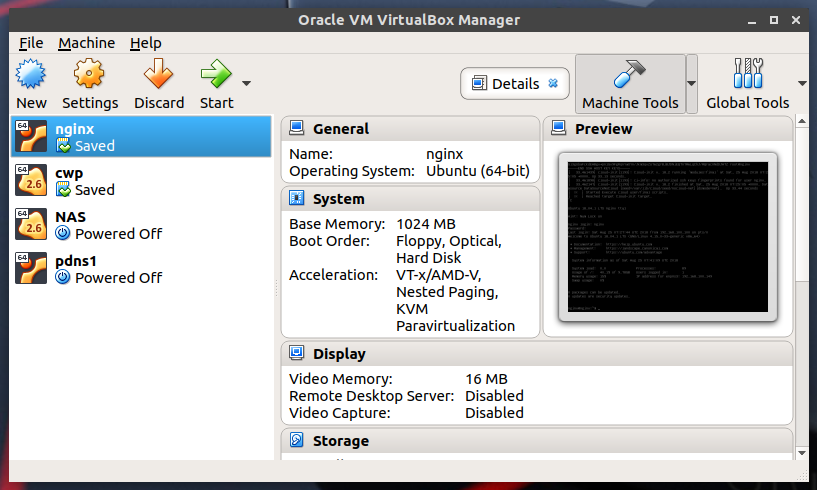Open the Machine Tools dropdown arrow
The width and height of the screenshot is (817, 490).
click(x=691, y=84)
